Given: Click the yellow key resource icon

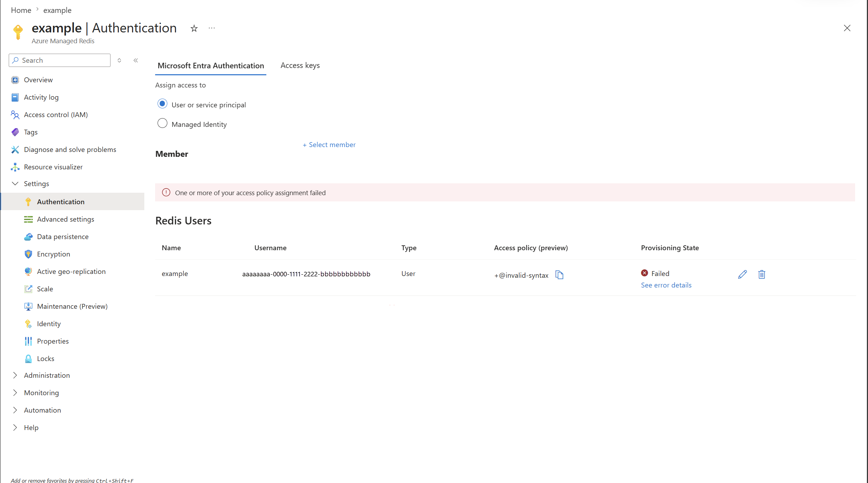Looking at the screenshot, I should tap(18, 32).
